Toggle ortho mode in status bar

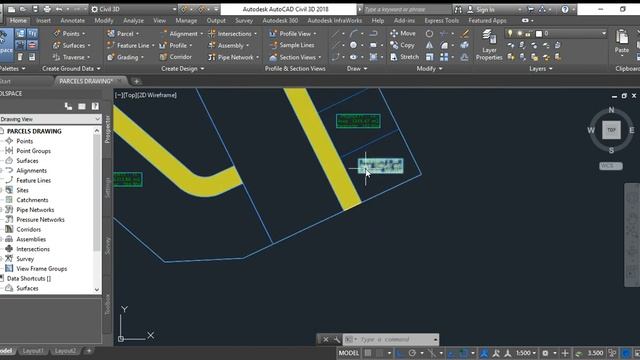400,353
